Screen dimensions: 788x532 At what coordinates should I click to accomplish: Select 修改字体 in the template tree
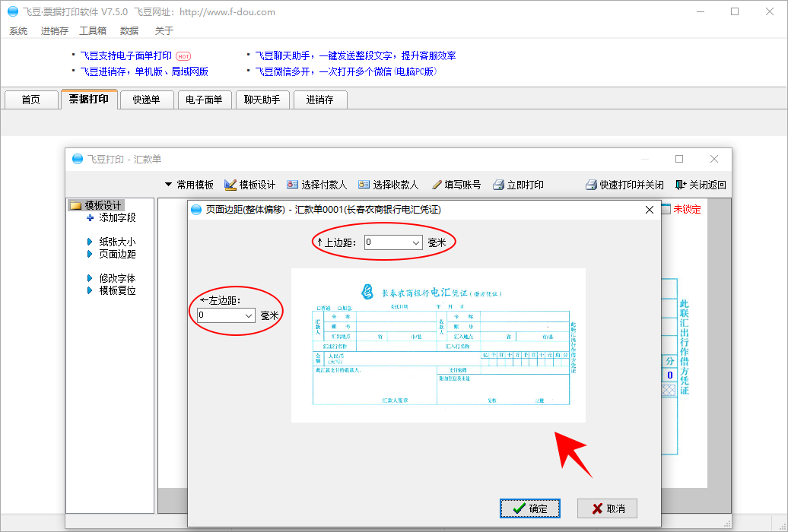coord(117,278)
